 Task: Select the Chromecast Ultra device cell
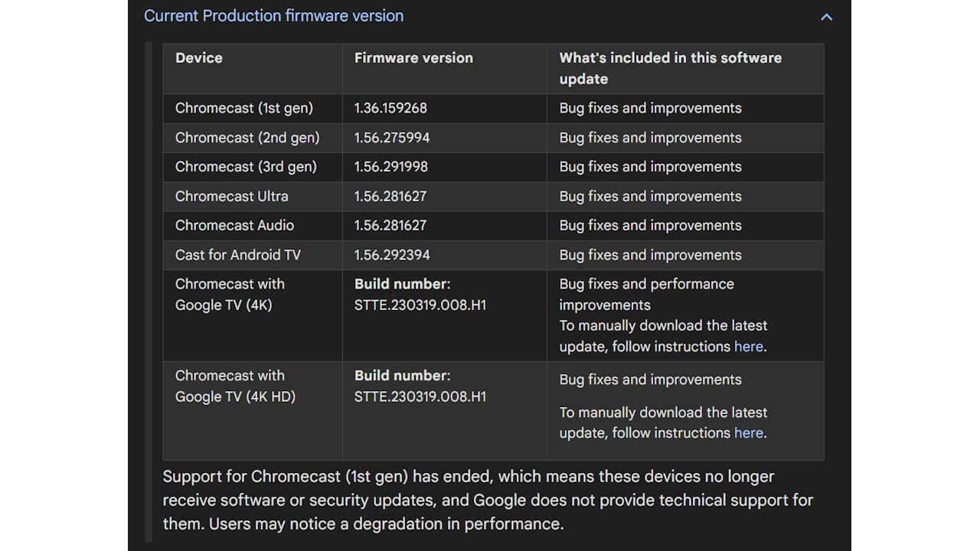click(x=231, y=196)
